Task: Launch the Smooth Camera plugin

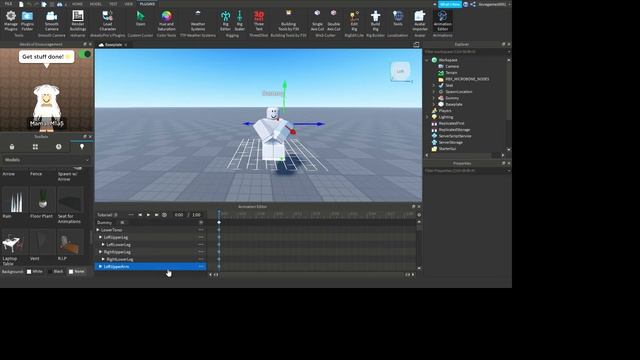Action: point(51,20)
